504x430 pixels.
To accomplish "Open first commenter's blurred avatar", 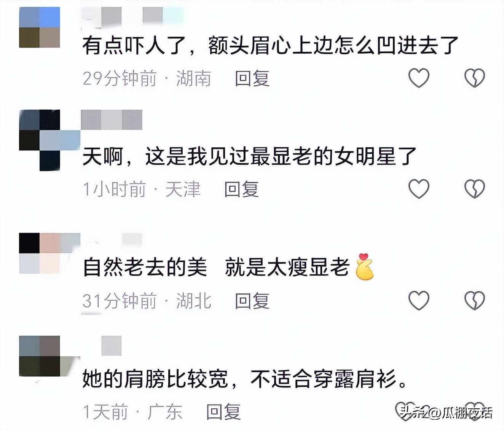I will [40, 27].
